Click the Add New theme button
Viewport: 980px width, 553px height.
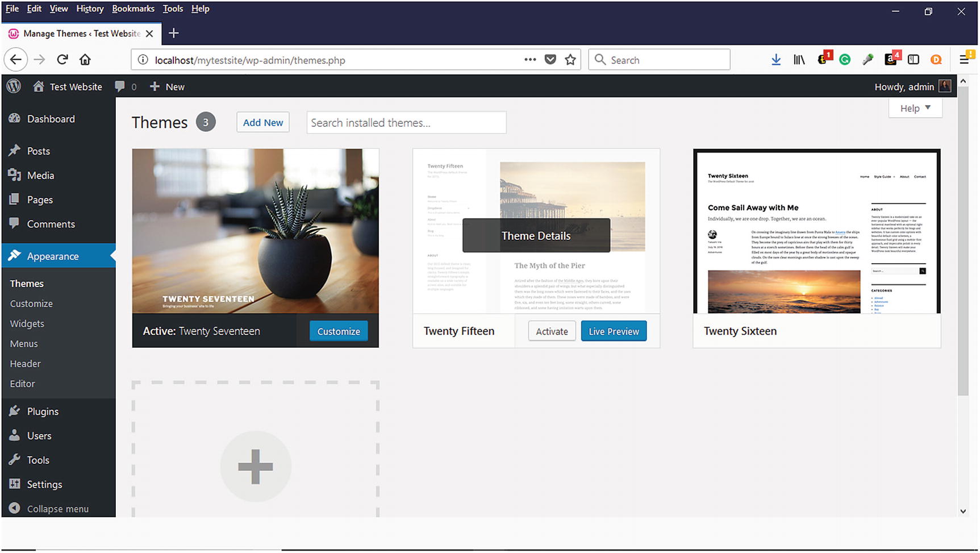pos(263,122)
